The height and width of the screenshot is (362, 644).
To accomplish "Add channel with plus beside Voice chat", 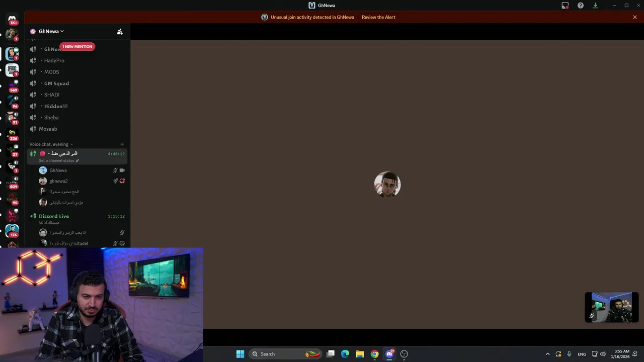I will coord(122,144).
